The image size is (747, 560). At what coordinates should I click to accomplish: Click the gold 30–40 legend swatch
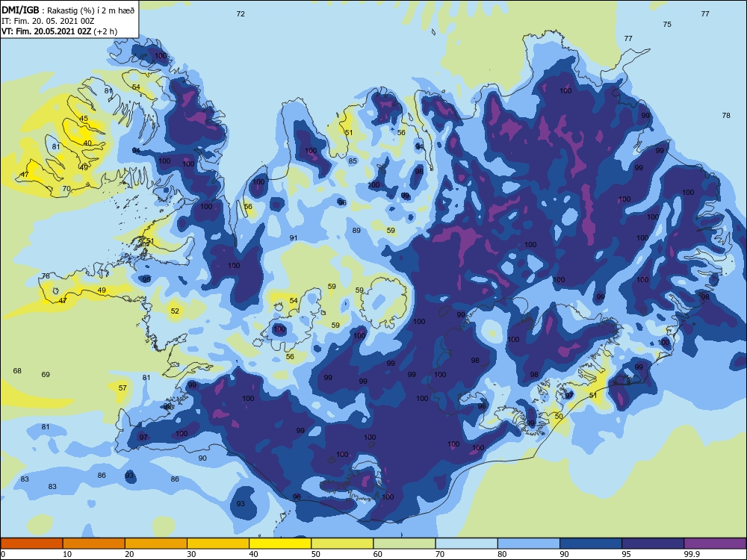218,544
